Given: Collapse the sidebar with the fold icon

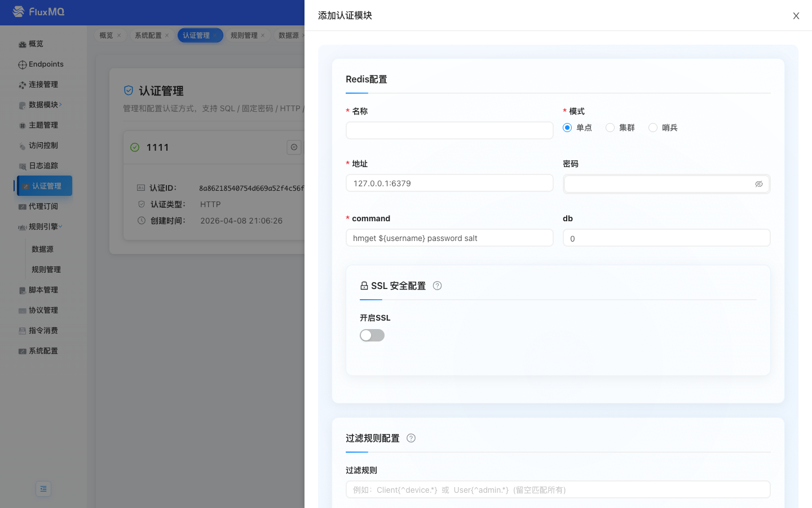Looking at the screenshot, I should point(43,489).
